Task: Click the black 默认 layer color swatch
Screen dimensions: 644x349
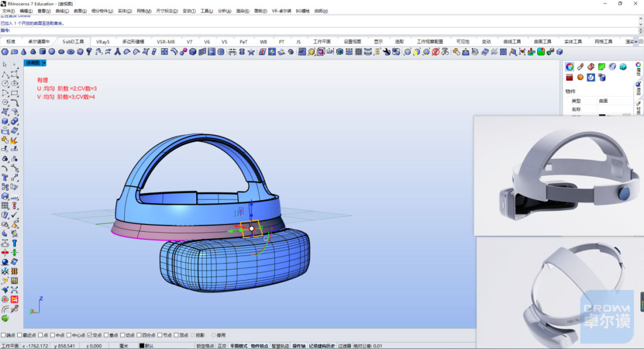Action: tap(142, 346)
